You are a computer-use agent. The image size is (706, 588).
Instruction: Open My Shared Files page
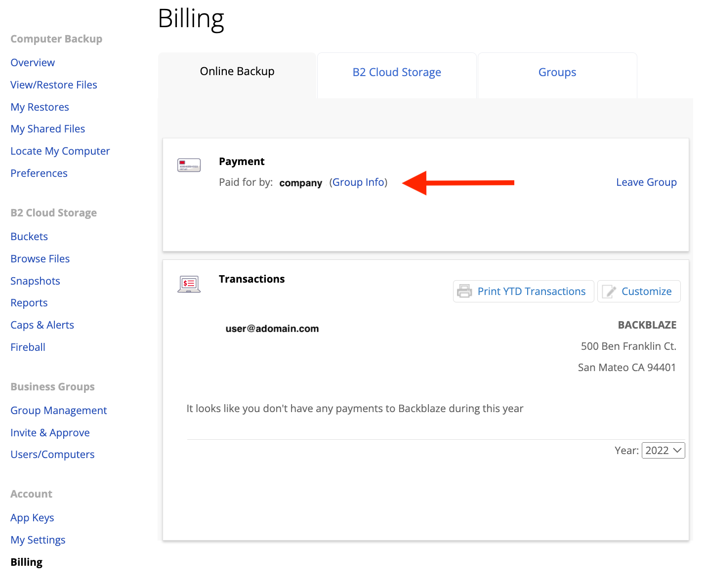(x=48, y=129)
